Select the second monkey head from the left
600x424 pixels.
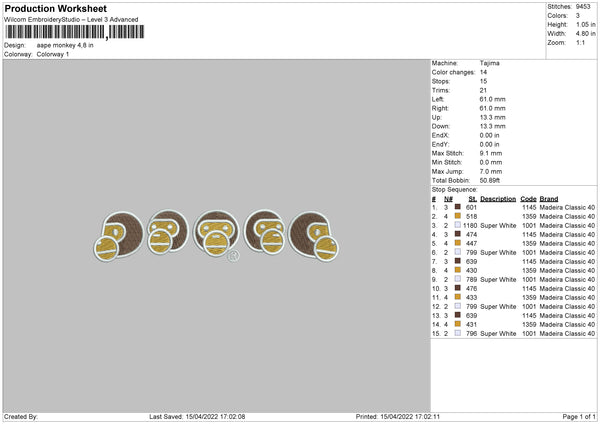(x=168, y=232)
